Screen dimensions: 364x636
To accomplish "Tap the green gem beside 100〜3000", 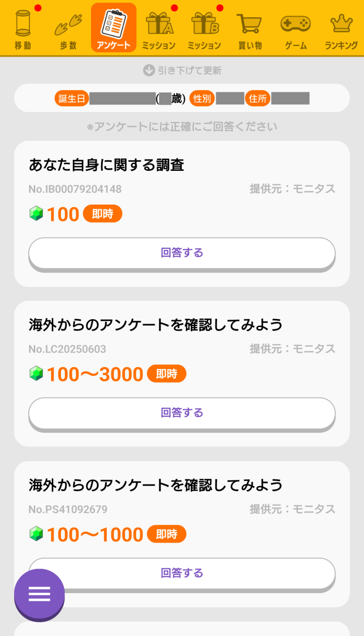I will pyautogui.click(x=36, y=374).
